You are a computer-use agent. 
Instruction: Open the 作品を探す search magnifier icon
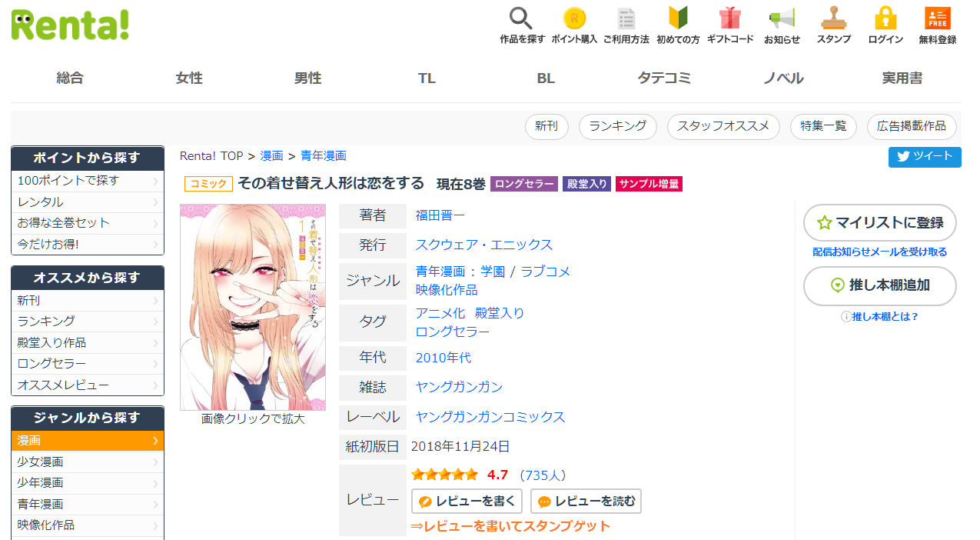pos(522,18)
